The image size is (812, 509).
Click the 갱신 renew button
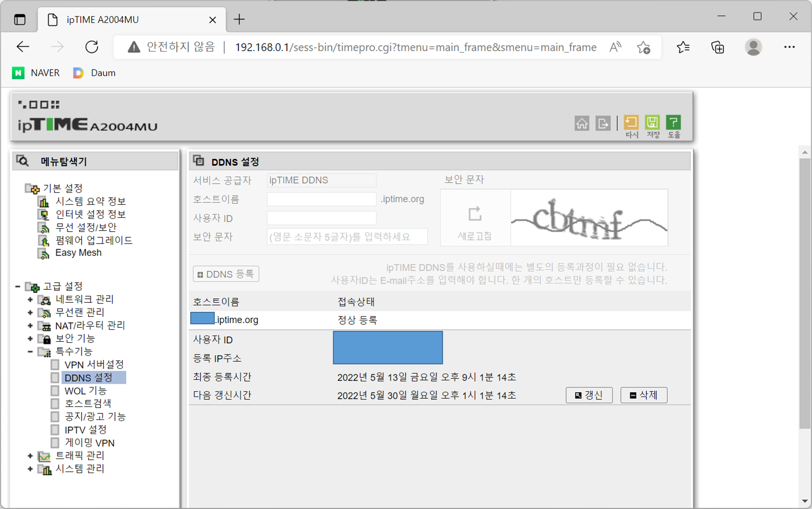(589, 395)
